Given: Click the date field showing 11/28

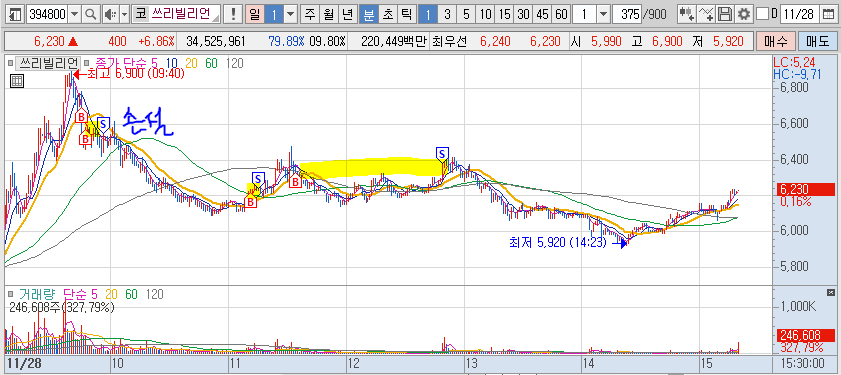Looking at the screenshot, I should (x=801, y=14).
